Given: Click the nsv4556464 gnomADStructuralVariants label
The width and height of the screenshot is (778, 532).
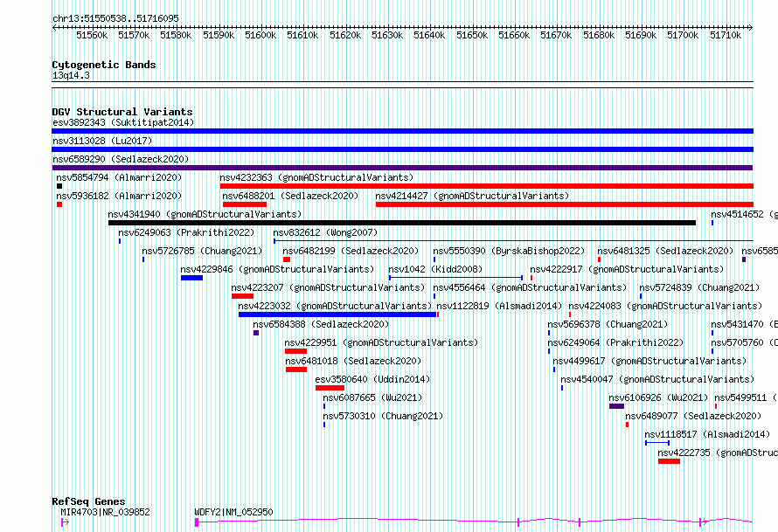Looking at the screenshot, I should pyautogui.click(x=530, y=287).
